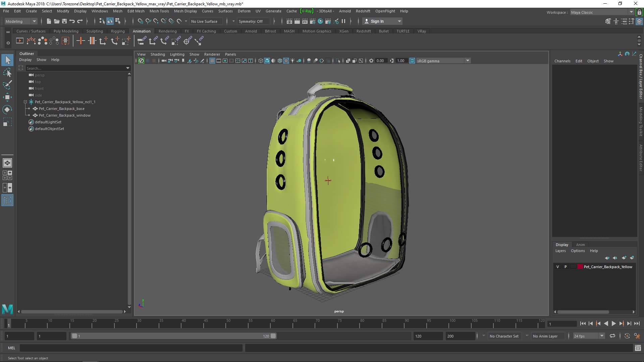Image resolution: width=644 pixels, height=362 pixels.
Task: Open the Mesh Tools menu
Action: (159, 11)
